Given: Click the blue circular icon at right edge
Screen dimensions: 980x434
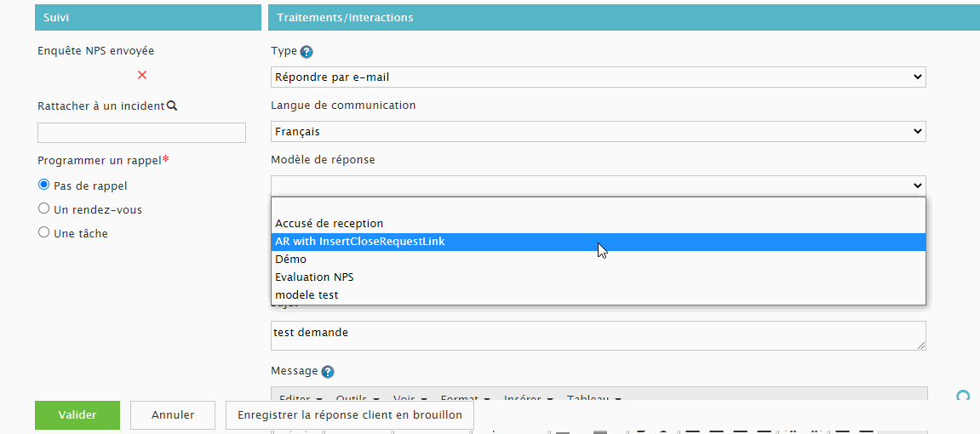Looking at the screenshot, I should (x=964, y=397).
